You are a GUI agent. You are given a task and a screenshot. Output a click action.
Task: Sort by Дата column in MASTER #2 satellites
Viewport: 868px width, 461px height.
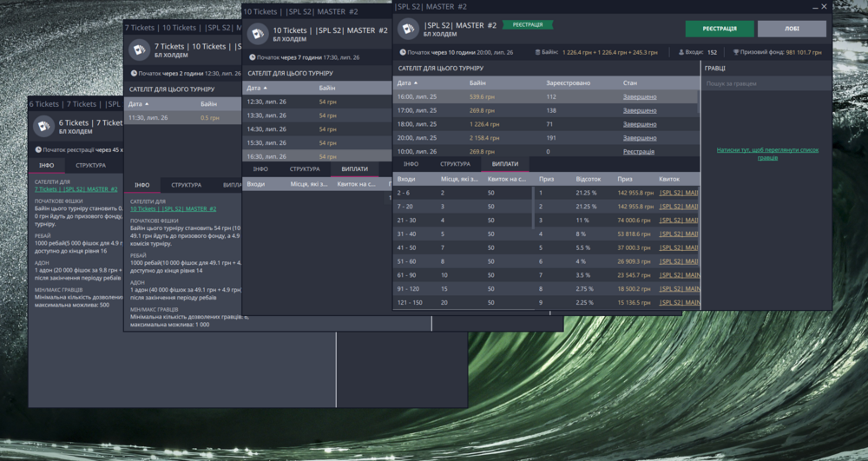point(407,83)
